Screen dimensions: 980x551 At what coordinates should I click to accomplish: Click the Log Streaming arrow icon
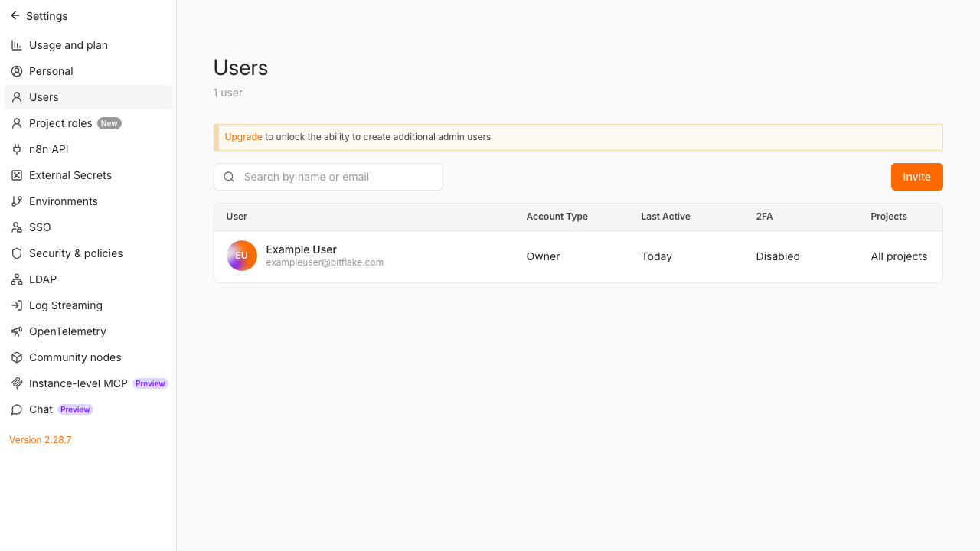[17, 305]
